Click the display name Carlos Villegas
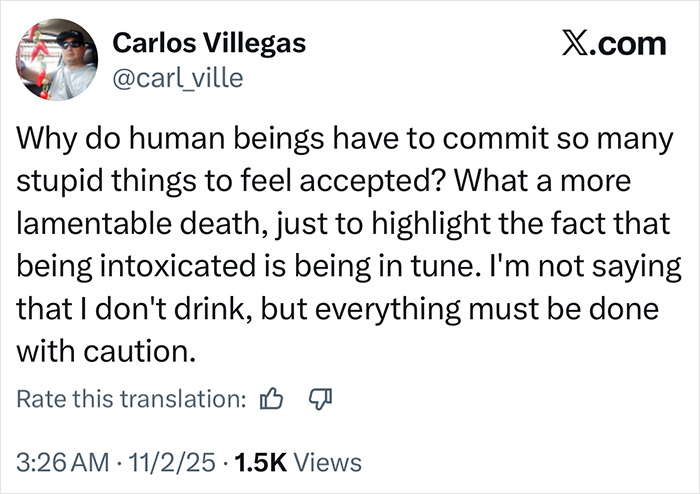 [209, 44]
